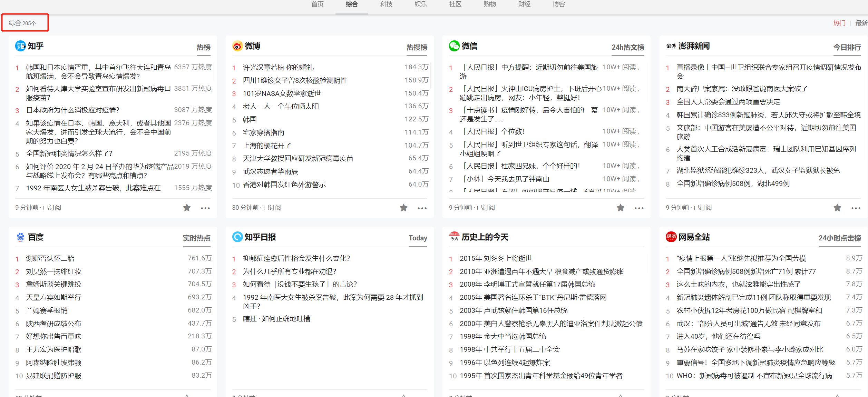Click the 历史上的今天 card title
The height and width of the screenshot is (397, 868).
coord(485,237)
